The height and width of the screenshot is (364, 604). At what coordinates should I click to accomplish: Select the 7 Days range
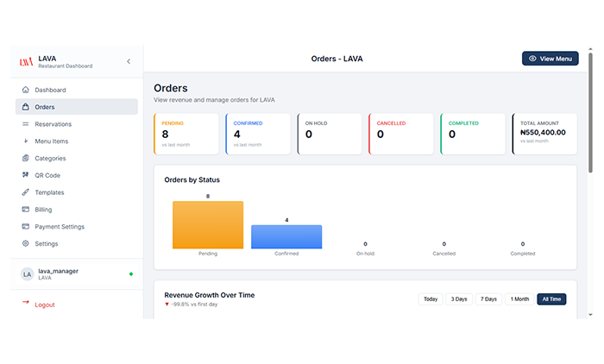point(488,299)
